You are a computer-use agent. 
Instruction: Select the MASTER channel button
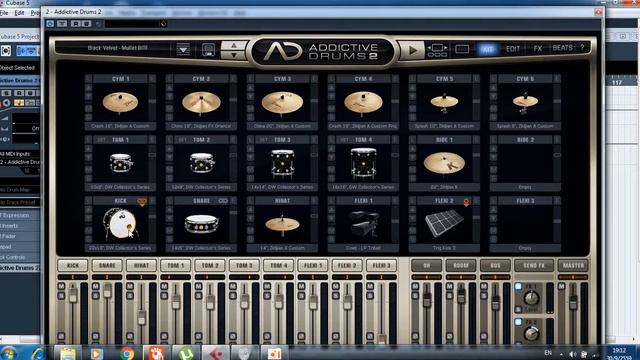(573, 265)
